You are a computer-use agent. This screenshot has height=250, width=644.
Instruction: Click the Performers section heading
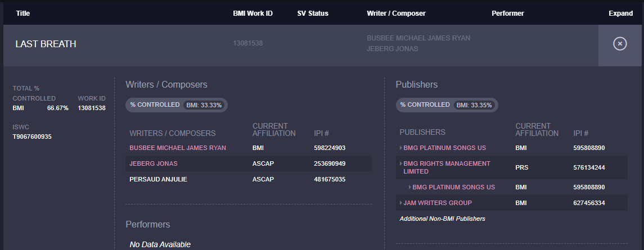pyautogui.click(x=148, y=225)
